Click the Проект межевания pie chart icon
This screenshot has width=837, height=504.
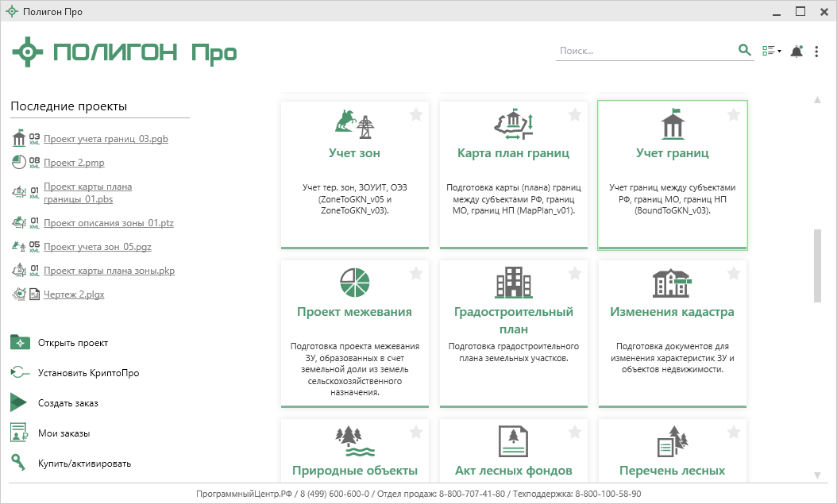354,283
